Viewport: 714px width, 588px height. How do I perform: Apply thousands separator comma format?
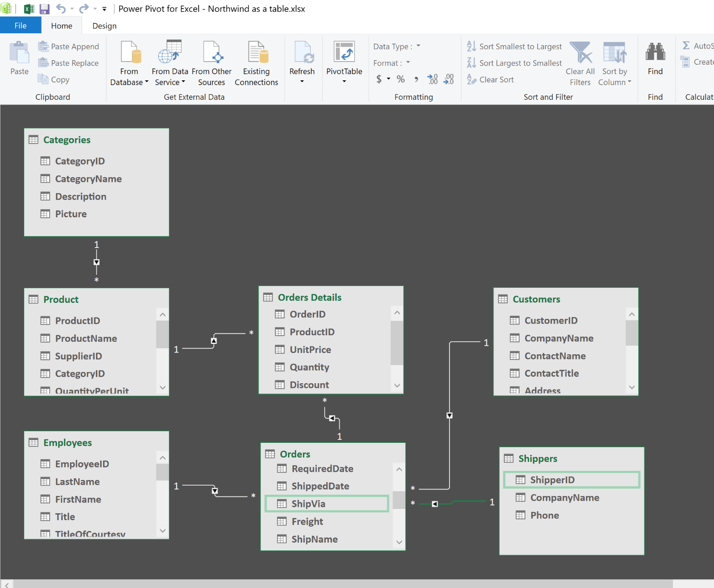(416, 79)
